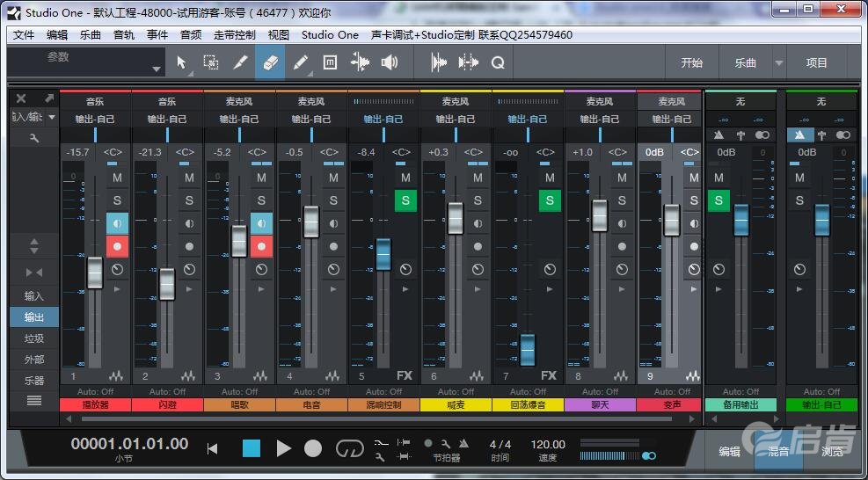Click the narrow/wide arrows icon in the sidebar

click(34, 273)
